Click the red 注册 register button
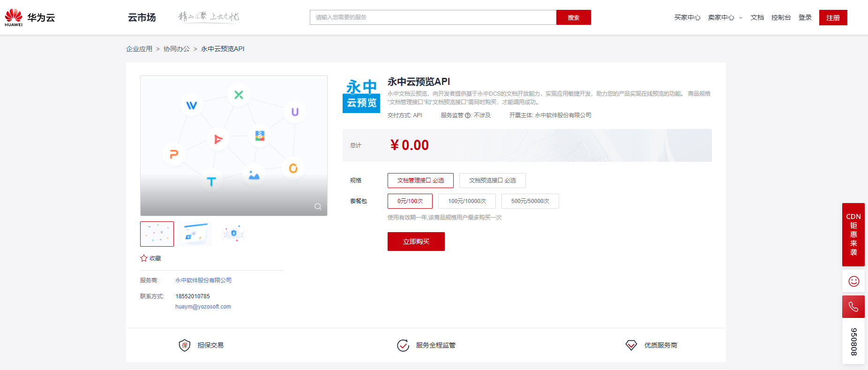Screen dimensions: 868x370 [833, 17]
